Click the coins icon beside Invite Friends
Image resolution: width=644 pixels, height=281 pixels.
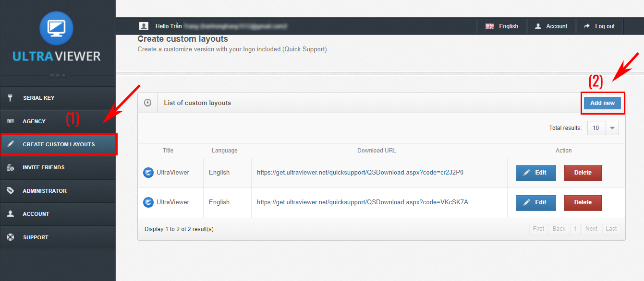pos(10,167)
